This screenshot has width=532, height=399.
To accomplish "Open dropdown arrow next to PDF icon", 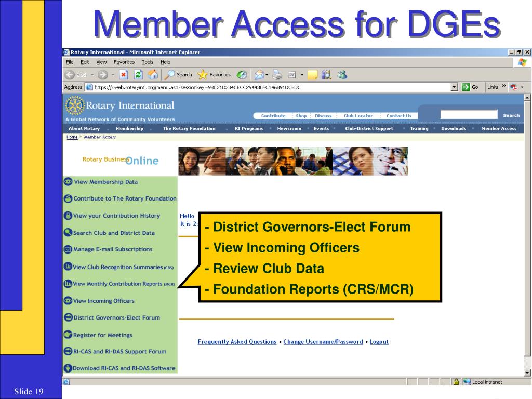I will coord(522,87).
